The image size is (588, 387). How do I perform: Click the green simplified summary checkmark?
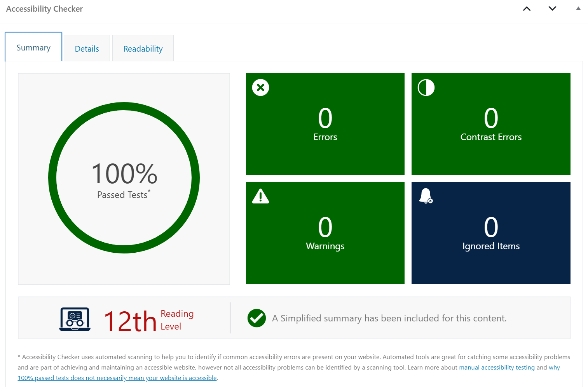point(256,318)
